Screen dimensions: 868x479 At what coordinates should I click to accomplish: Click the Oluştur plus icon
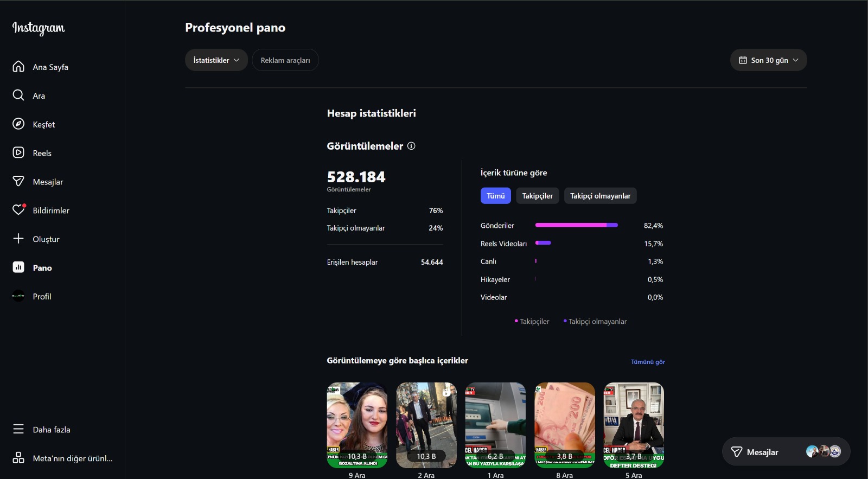(18, 239)
